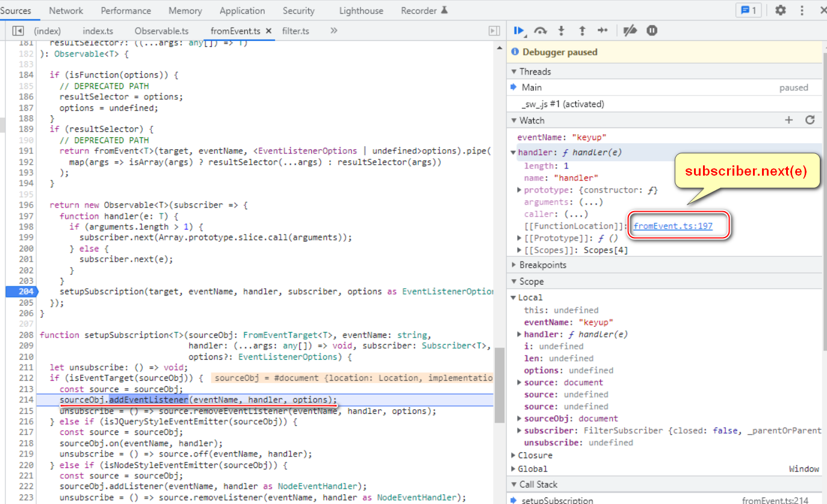This screenshot has width=827, height=504.
Task: Add a new watch expression
Action: [x=789, y=120]
